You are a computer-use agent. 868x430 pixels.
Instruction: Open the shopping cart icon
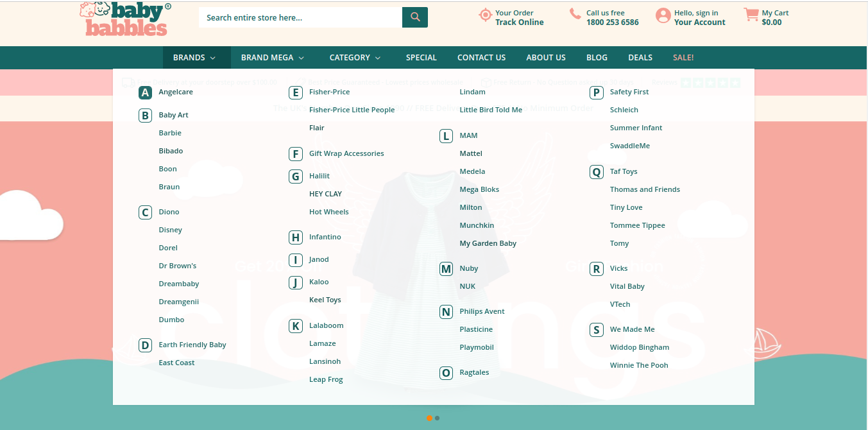tap(751, 15)
